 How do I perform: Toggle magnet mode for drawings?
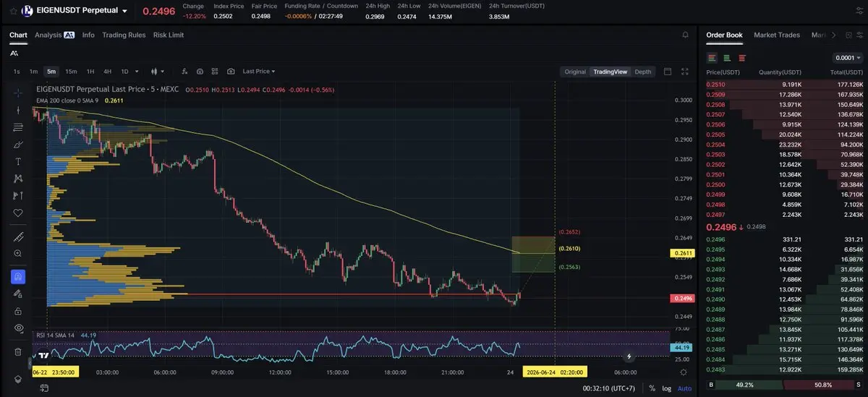(x=18, y=276)
